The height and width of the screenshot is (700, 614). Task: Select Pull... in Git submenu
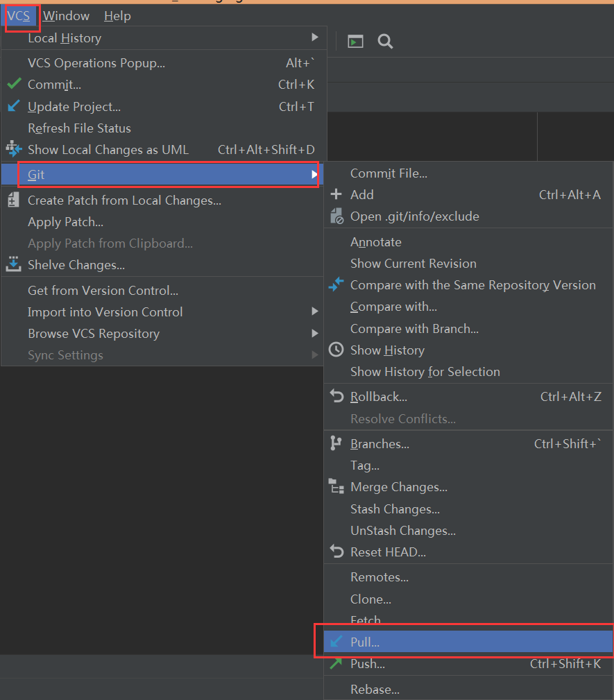coord(468,642)
